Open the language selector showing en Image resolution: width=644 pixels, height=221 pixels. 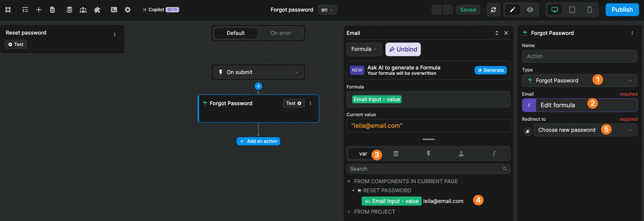coord(327,9)
